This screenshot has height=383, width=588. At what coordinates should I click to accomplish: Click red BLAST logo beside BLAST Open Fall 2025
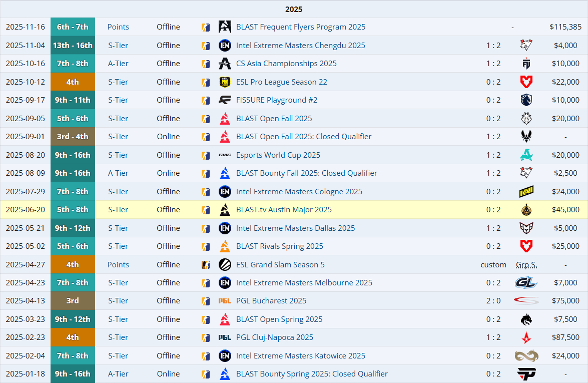click(225, 119)
